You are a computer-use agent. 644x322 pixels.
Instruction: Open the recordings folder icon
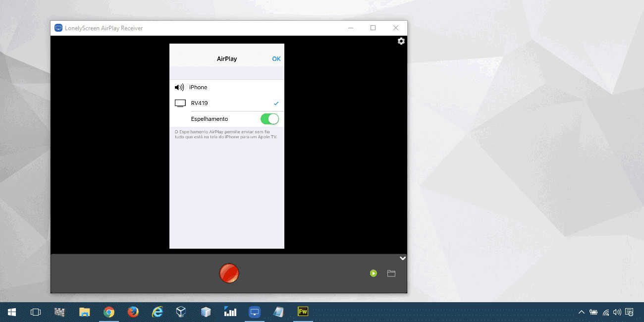coord(391,273)
